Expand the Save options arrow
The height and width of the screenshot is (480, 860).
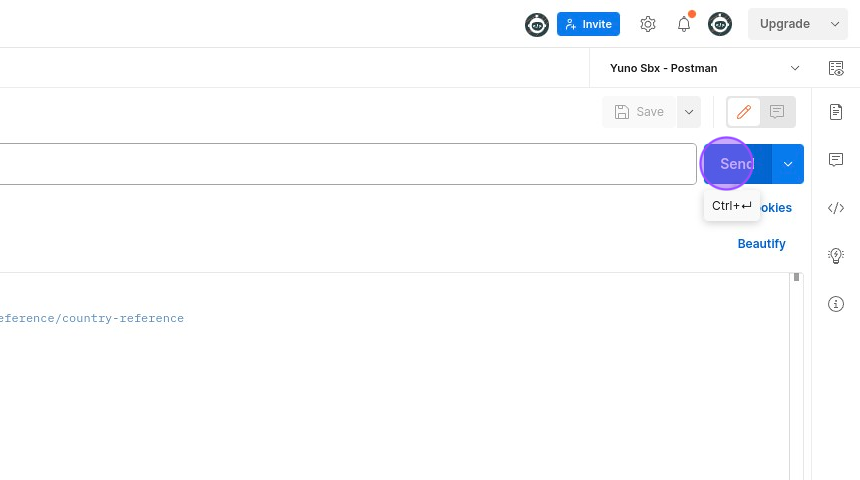click(689, 112)
